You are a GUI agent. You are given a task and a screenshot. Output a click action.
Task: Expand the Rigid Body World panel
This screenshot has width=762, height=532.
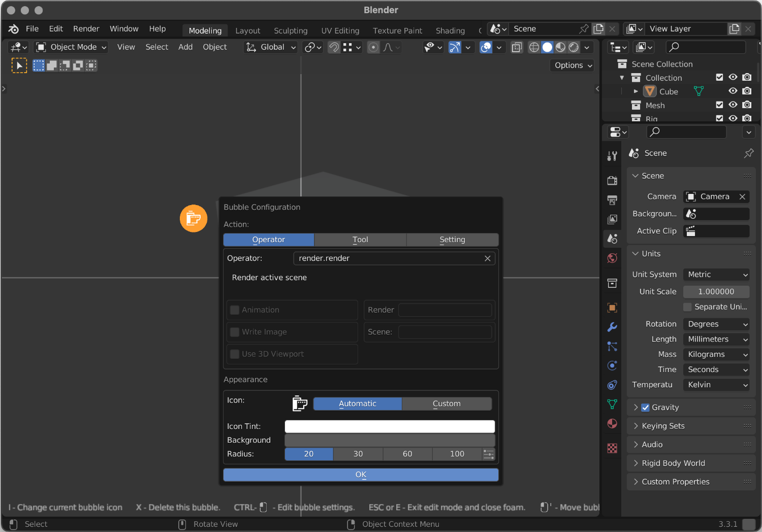(691, 463)
